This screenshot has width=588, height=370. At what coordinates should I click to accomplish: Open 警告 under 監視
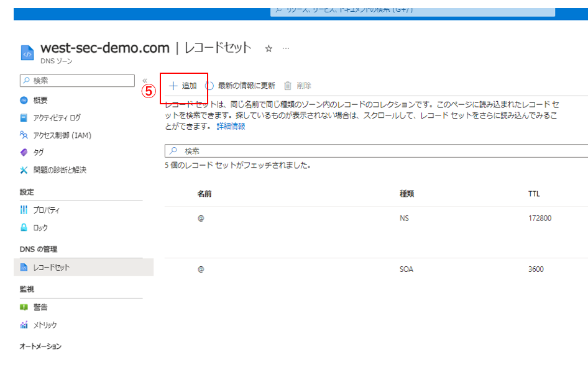(x=40, y=307)
